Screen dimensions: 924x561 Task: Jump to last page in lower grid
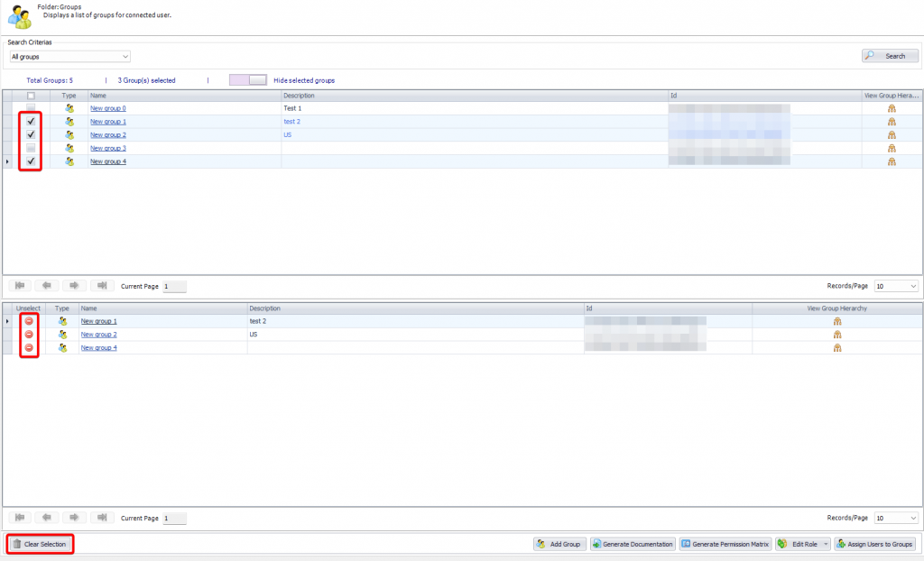click(102, 518)
